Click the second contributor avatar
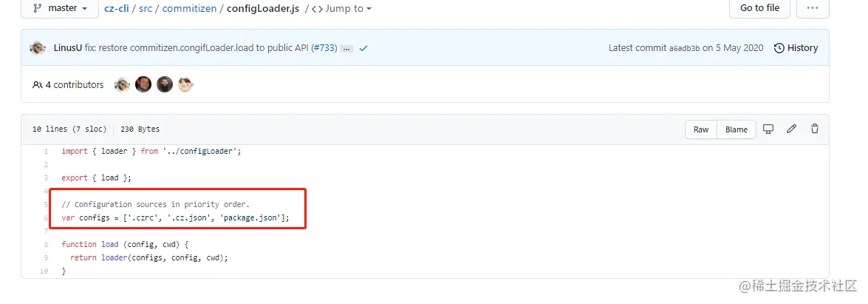Screen dimensions: 868x304 (x=143, y=84)
